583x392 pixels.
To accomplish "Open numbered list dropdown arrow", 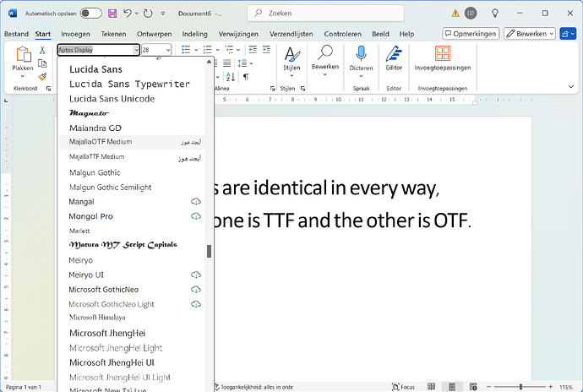I will tap(217, 50).
